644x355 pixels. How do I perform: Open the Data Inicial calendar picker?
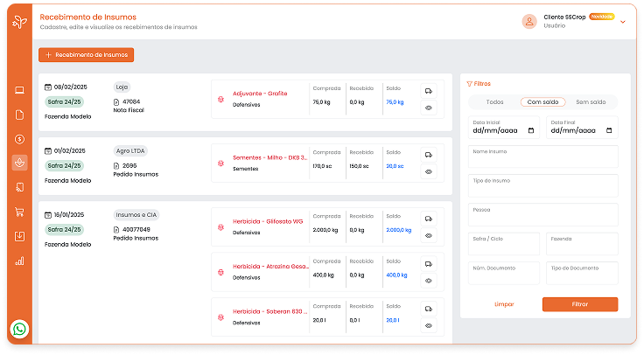[x=533, y=130]
